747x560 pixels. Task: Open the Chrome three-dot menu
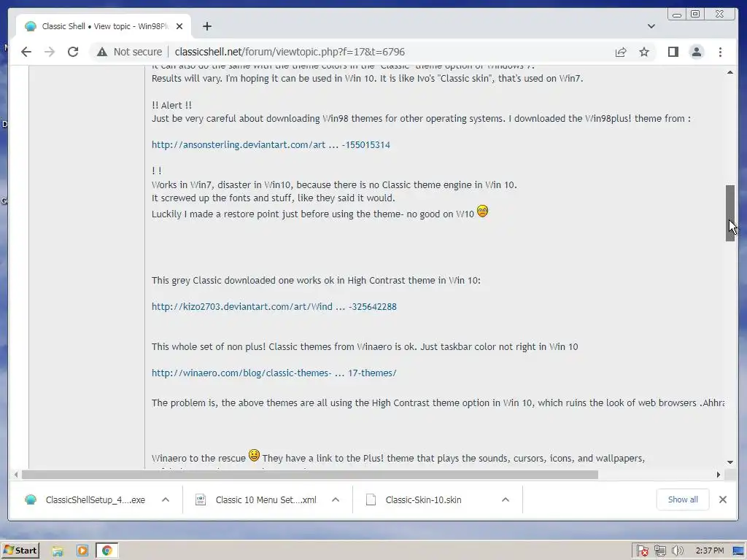[x=720, y=52]
